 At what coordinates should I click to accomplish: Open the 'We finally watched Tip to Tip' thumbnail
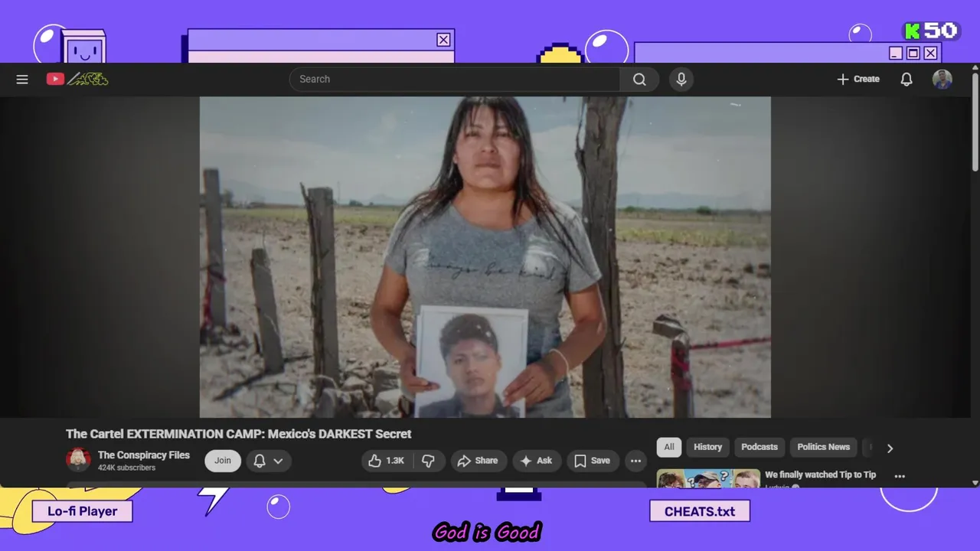(708, 478)
